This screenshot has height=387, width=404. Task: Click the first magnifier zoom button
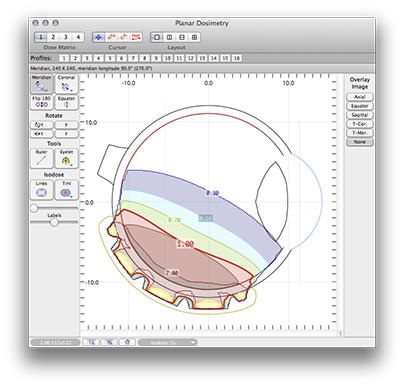[91, 342]
